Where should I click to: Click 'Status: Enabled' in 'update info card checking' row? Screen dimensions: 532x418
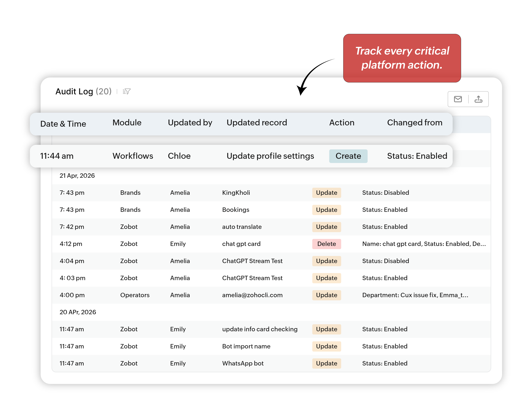385,329
